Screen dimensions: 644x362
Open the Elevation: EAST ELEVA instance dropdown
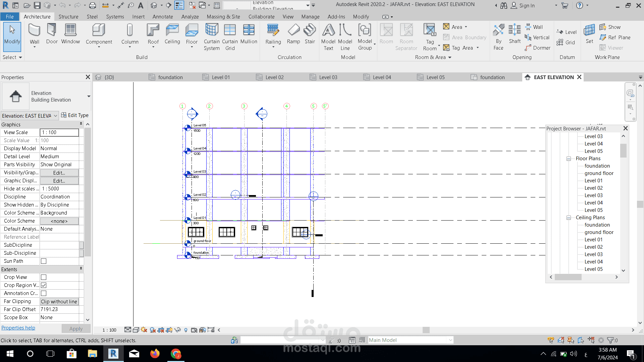[x=30, y=116]
